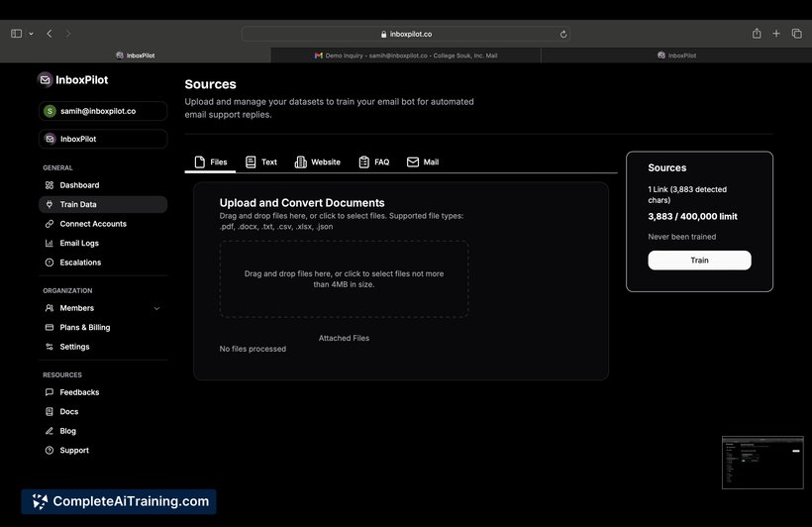Click the Support help icon

coord(50,451)
